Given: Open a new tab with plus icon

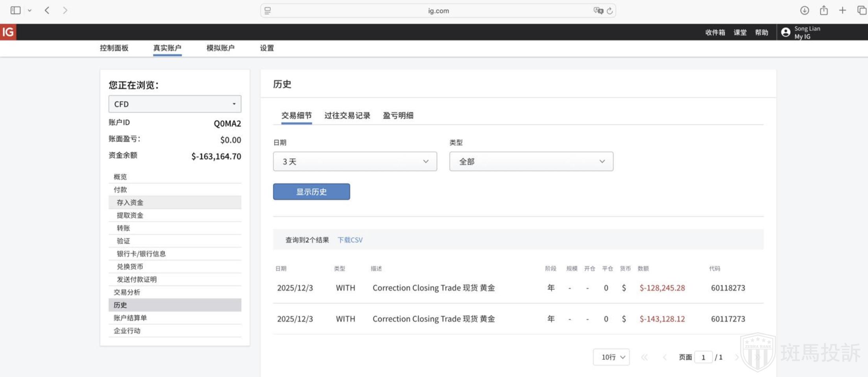Looking at the screenshot, I should tap(842, 10).
